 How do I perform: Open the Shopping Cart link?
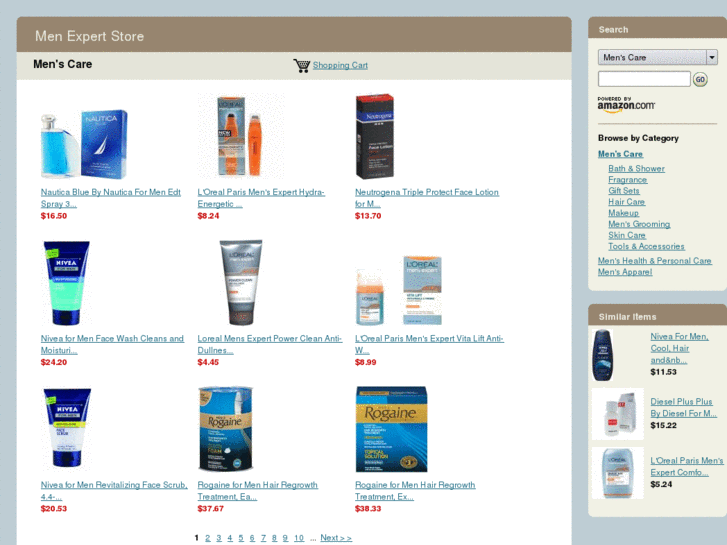tap(340, 65)
